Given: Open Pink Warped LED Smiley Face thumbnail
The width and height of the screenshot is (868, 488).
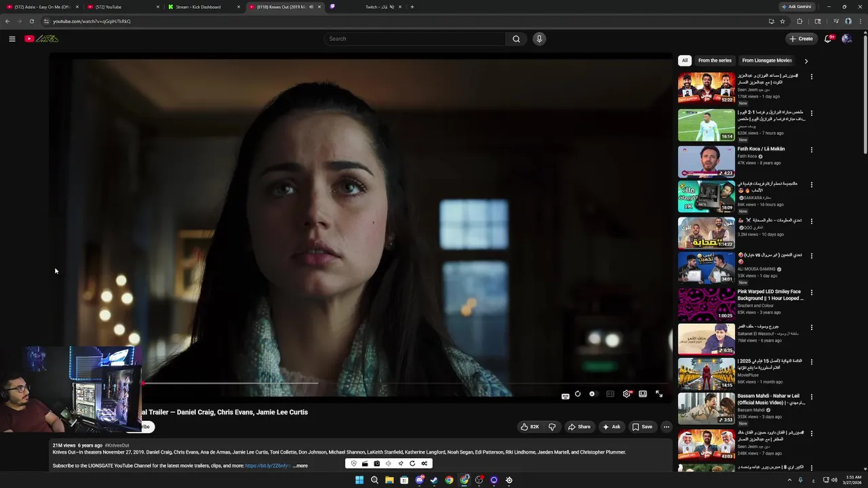Looking at the screenshot, I should [706, 304].
